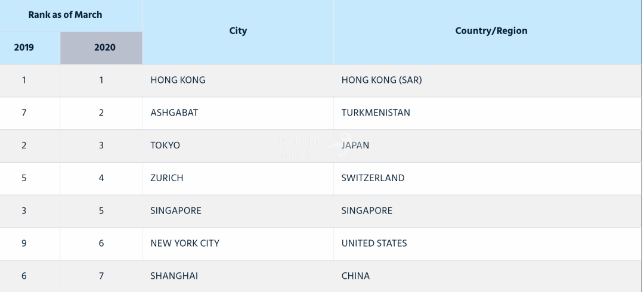The image size is (644, 292).
Task: Select the TURKMENISTAN country cell
Action: coord(488,113)
